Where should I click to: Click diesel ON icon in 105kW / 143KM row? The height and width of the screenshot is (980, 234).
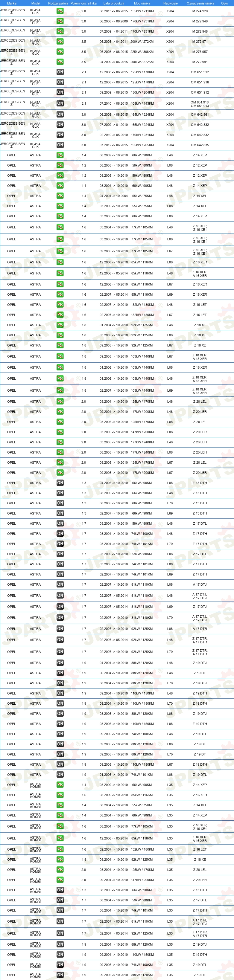pos(60,103)
